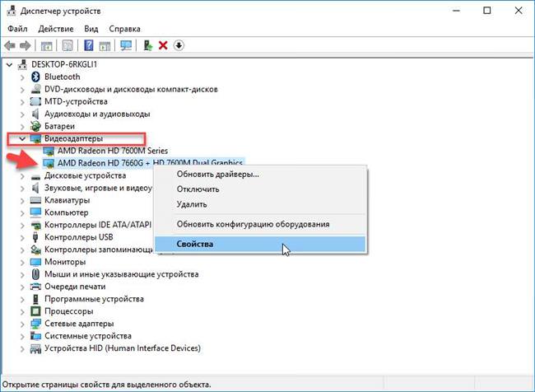Screen dimensions: 535x392
Task: Click the Батареи battery icon
Action: 35,126
